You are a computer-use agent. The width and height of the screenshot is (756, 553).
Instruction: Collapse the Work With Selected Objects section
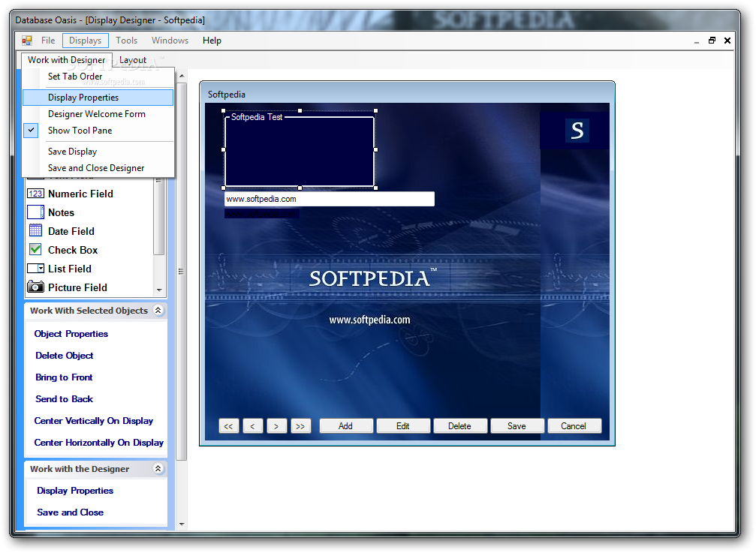[158, 310]
